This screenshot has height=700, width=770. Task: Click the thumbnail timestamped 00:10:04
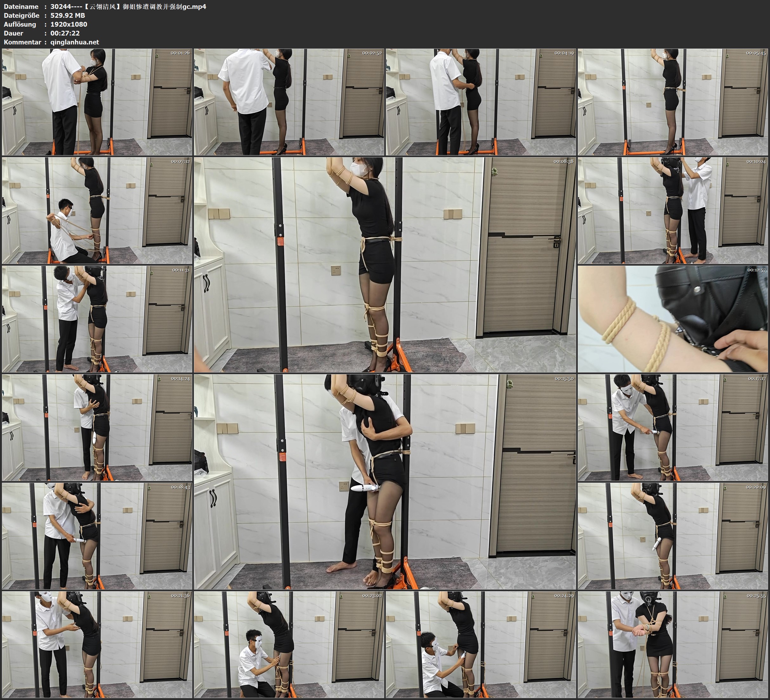pos(673,210)
